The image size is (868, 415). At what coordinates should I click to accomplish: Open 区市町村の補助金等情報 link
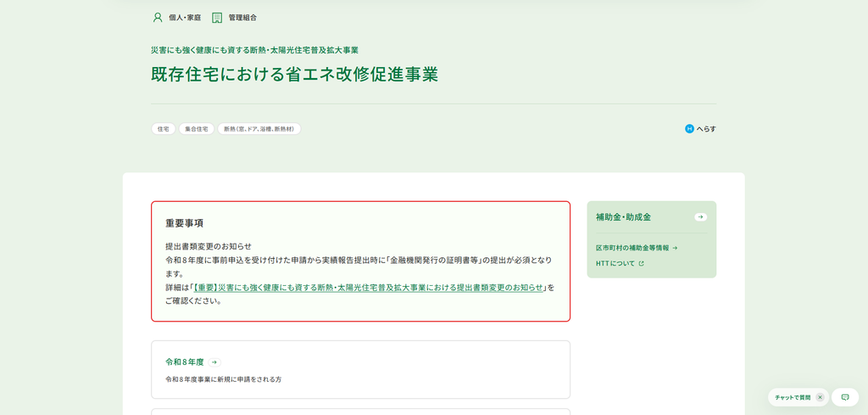637,248
